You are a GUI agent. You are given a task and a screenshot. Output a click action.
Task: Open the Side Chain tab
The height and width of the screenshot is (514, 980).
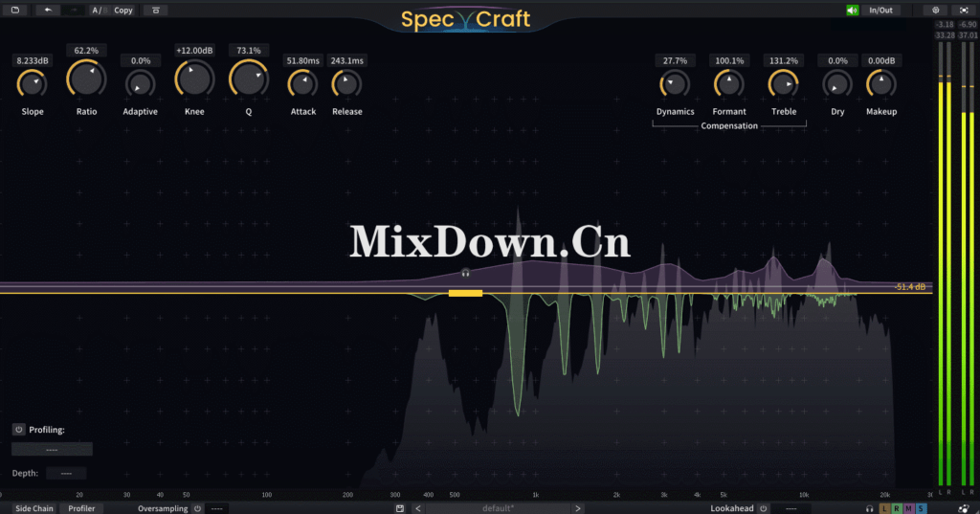(33, 508)
